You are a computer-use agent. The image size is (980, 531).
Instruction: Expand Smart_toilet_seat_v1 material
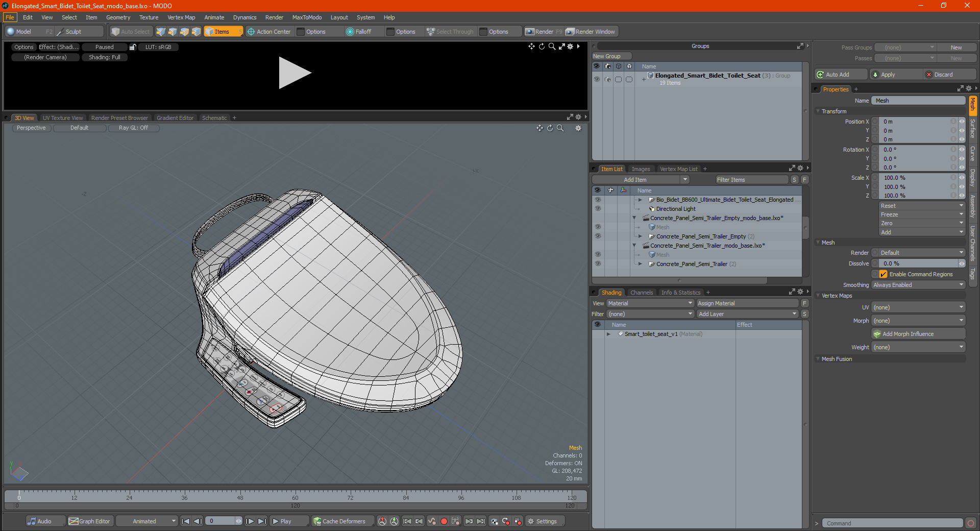pos(608,334)
